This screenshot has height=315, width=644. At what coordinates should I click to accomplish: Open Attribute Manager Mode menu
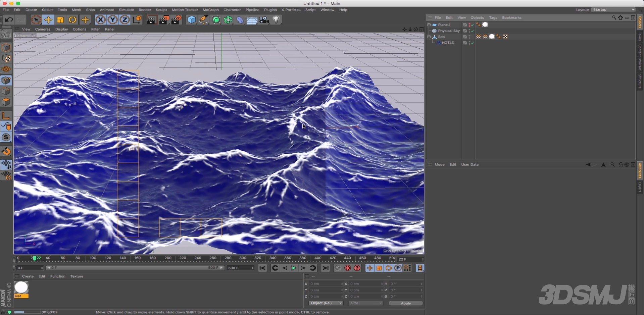click(x=439, y=164)
